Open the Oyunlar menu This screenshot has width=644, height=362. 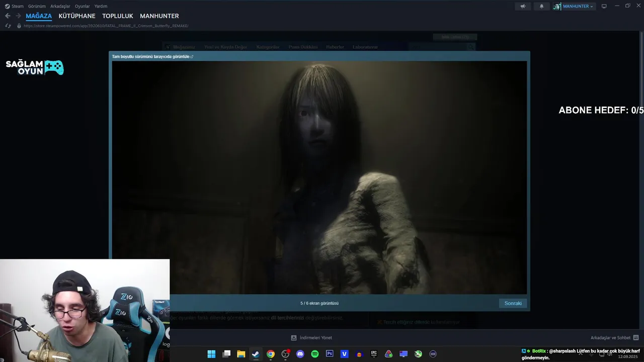tap(82, 6)
